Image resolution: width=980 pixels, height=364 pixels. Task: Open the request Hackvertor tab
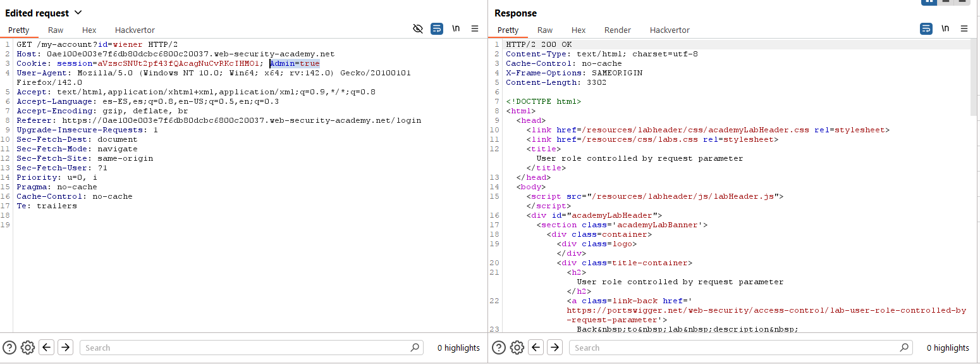[135, 30]
